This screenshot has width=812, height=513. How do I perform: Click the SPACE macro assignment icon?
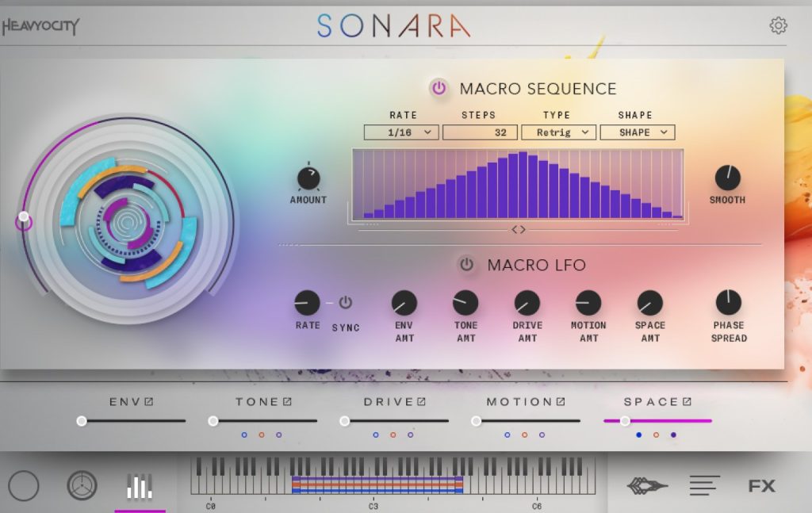tap(687, 402)
